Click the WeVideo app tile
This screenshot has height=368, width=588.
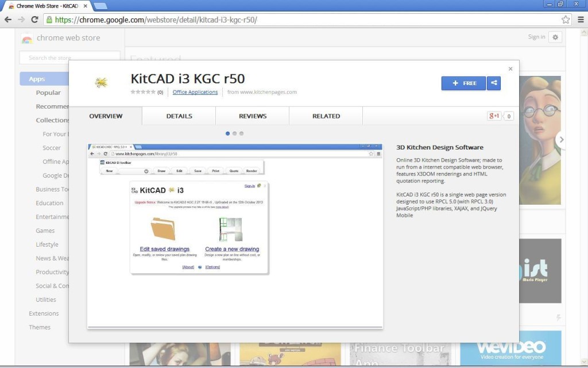pyautogui.click(x=510, y=348)
